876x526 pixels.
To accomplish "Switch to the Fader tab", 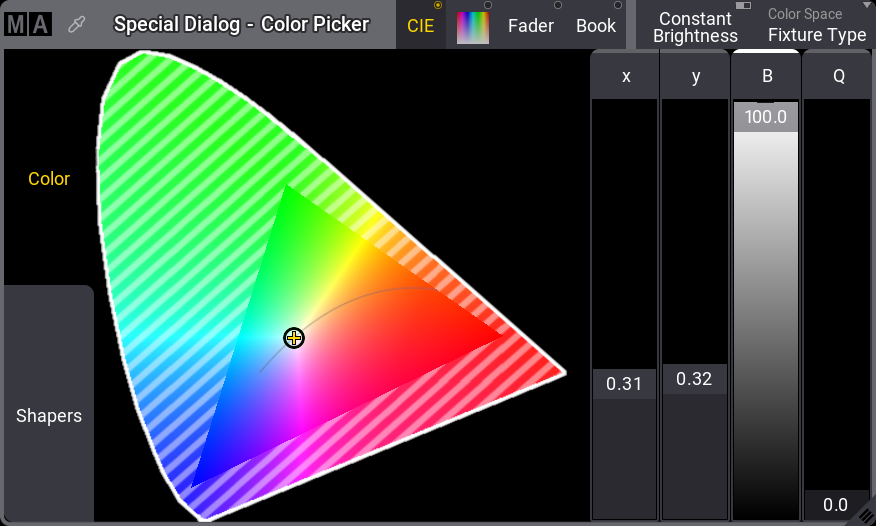I will (x=530, y=26).
